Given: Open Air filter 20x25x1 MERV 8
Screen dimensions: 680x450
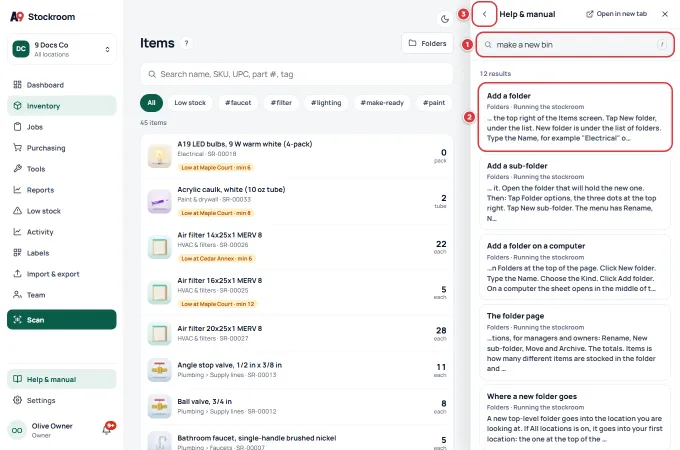Looking at the screenshot, I should coord(297,333).
